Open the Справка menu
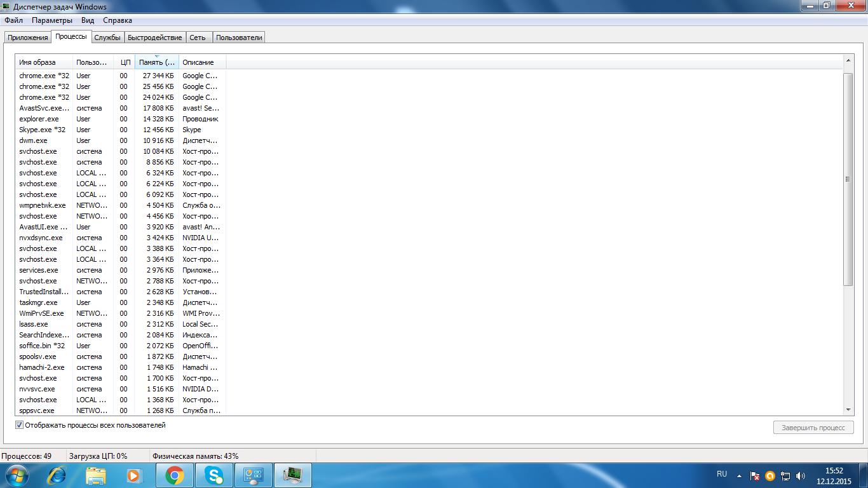 coord(118,20)
